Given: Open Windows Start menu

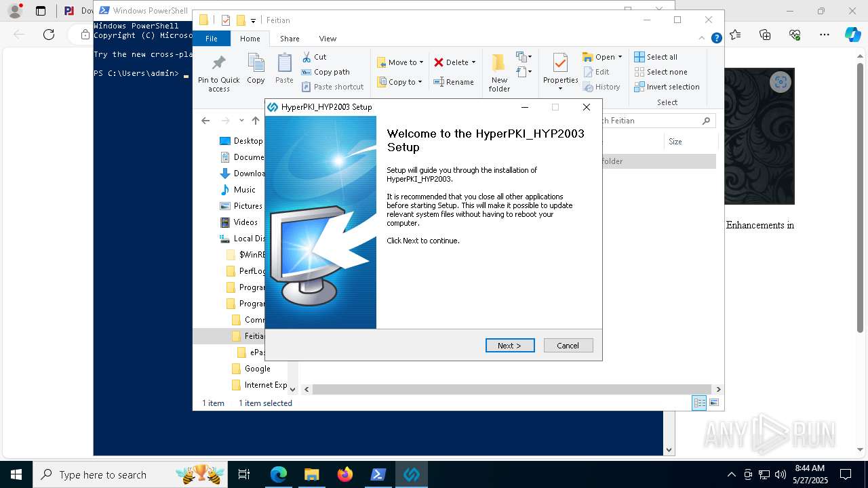Looking at the screenshot, I should [16, 474].
